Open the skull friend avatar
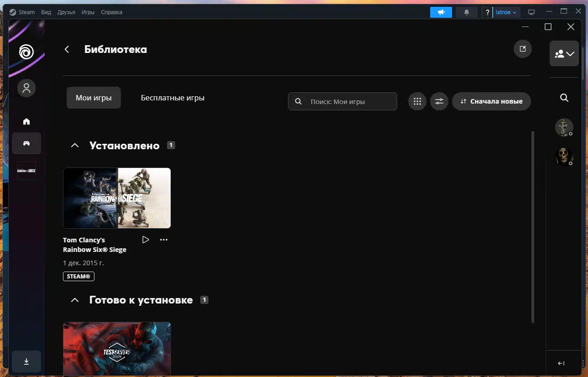This screenshot has height=377, width=588. [x=564, y=157]
